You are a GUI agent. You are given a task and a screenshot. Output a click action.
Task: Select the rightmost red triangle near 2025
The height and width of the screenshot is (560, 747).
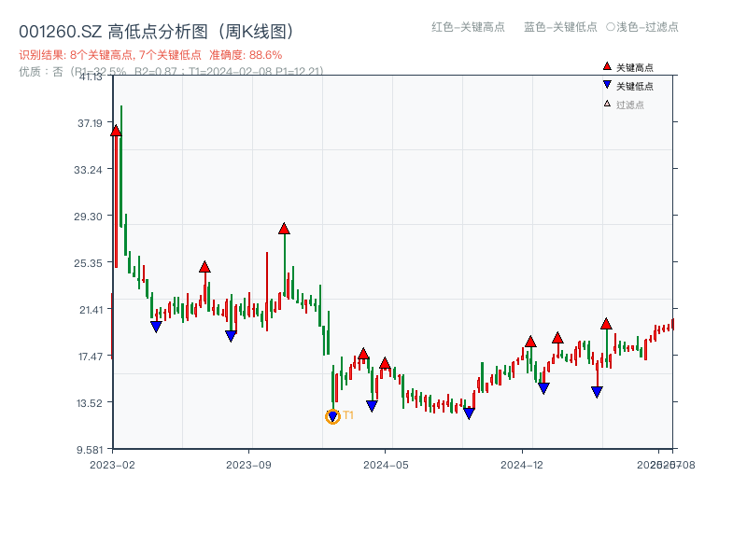pos(607,326)
